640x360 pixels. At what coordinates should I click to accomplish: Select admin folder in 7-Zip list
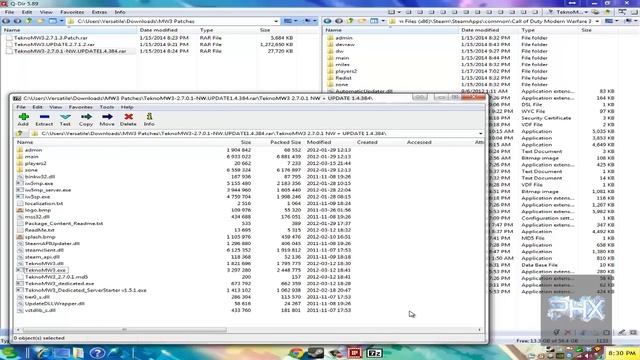coord(33,150)
